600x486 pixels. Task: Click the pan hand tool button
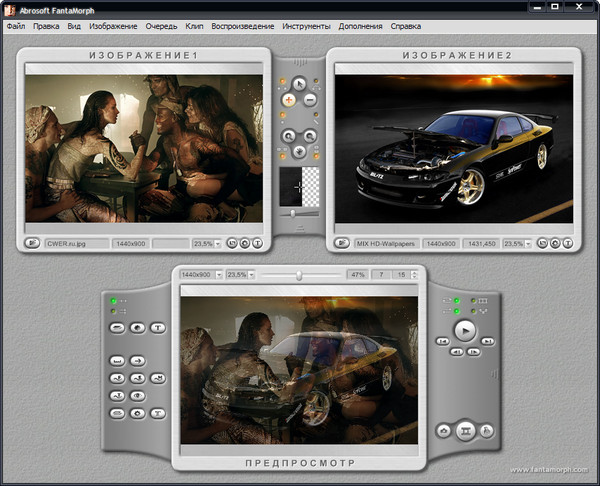point(299,152)
